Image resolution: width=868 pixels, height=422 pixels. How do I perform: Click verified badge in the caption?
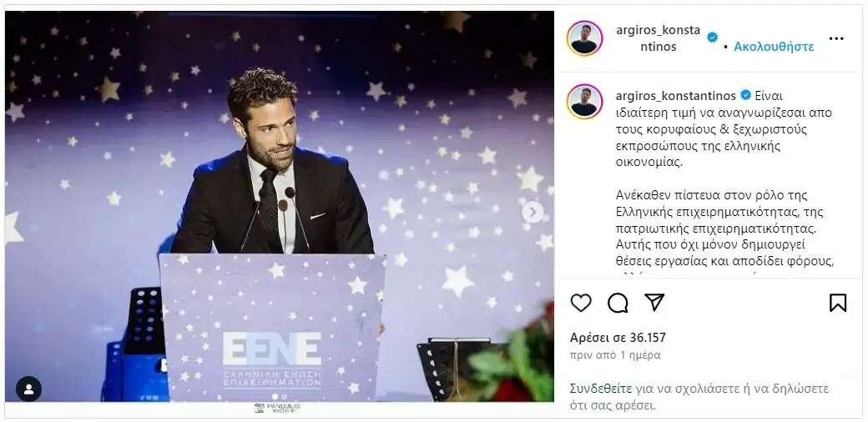[745, 95]
